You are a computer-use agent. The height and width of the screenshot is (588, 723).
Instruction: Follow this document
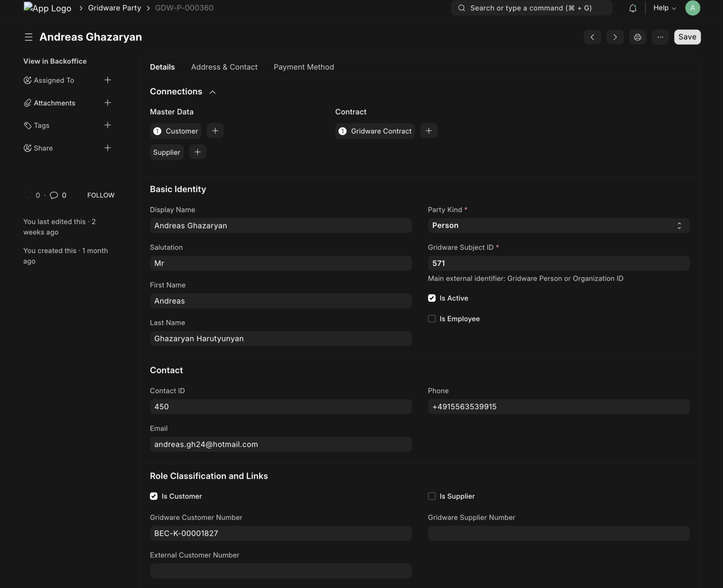tap(101, 195)
